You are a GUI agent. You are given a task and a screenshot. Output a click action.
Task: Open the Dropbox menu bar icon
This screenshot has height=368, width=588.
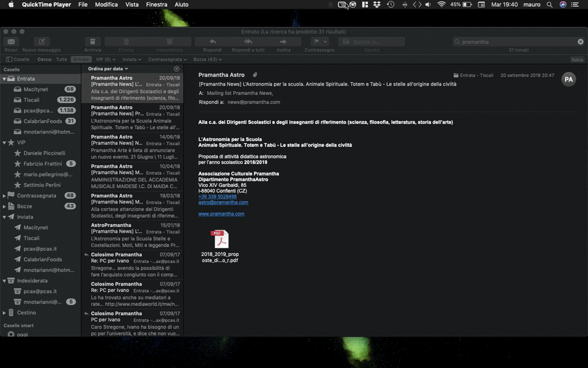(x=377, y=5)
